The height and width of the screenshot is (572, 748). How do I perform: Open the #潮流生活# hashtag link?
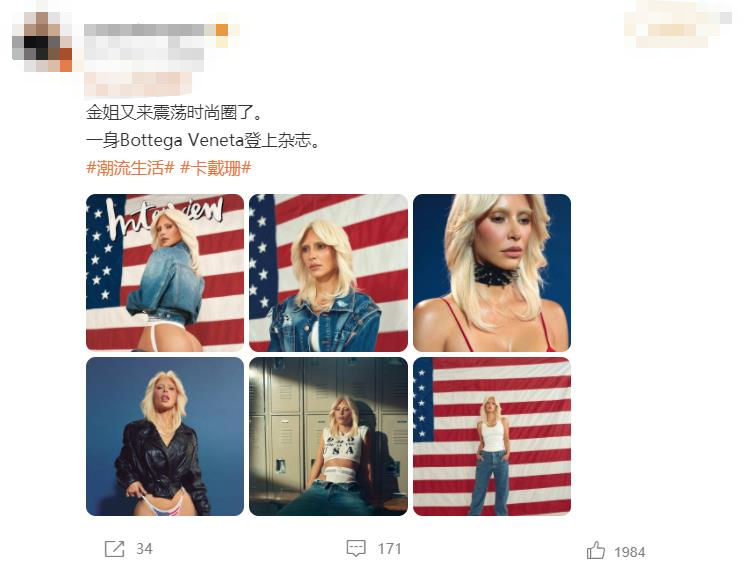click(130, 168)
